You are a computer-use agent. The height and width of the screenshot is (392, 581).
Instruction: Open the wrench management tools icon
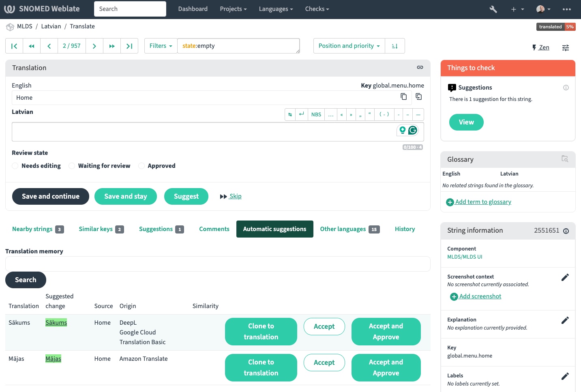(493, 9)
